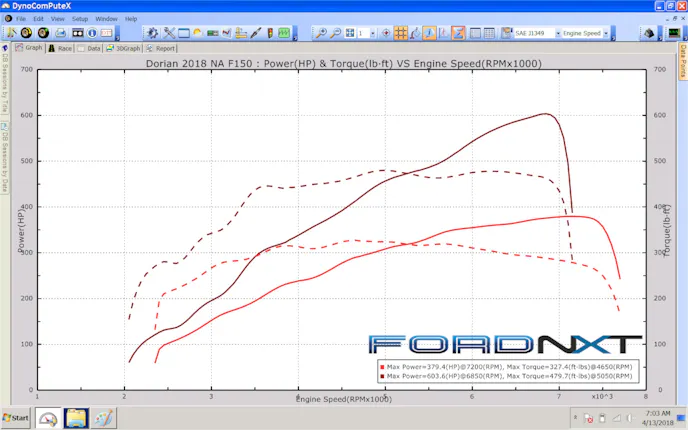Viewport: 688px width, 430px height.
Task: Toggle the crosshair cursor button
Action: pos(385,33)
